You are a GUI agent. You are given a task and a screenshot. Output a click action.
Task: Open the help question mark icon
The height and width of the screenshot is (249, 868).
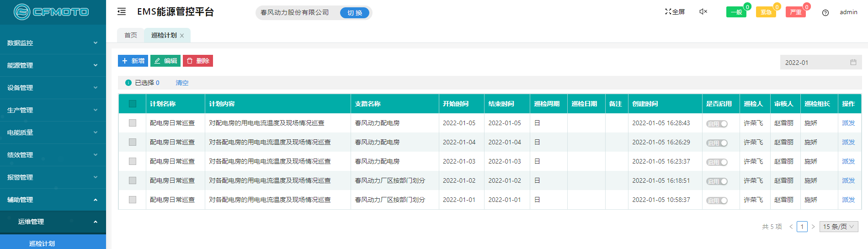pos(825,13)
